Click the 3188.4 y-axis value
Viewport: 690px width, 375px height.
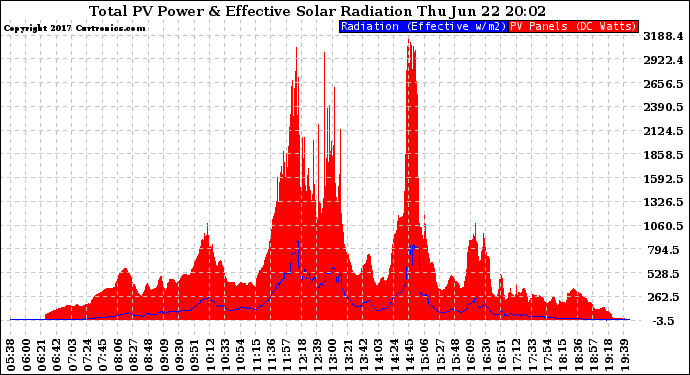point(663,36)
